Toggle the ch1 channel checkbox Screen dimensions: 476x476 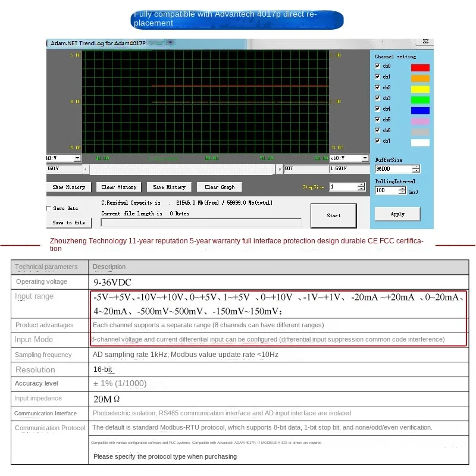point(377,77)
